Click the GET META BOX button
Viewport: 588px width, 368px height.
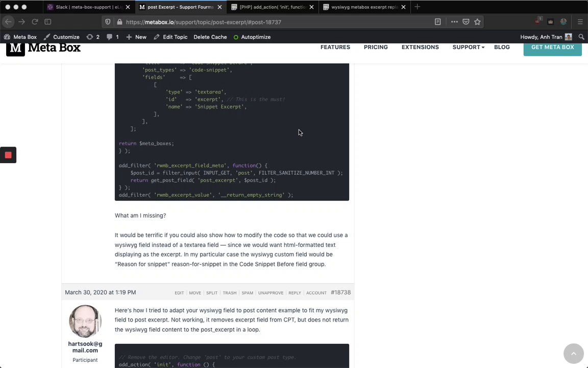[552, 48]
